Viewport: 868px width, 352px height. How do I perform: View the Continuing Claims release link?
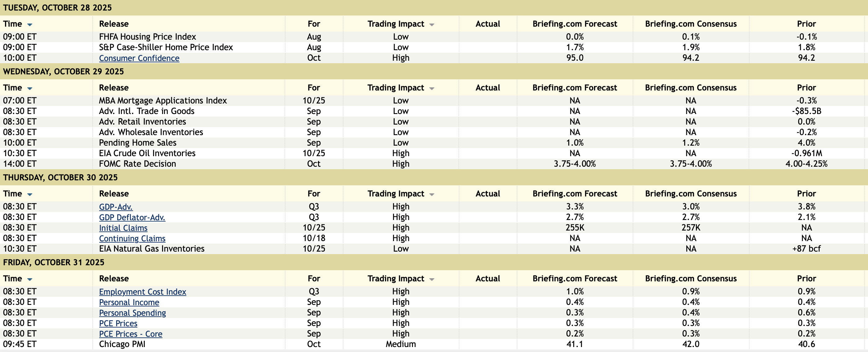[x=132, y=238]
